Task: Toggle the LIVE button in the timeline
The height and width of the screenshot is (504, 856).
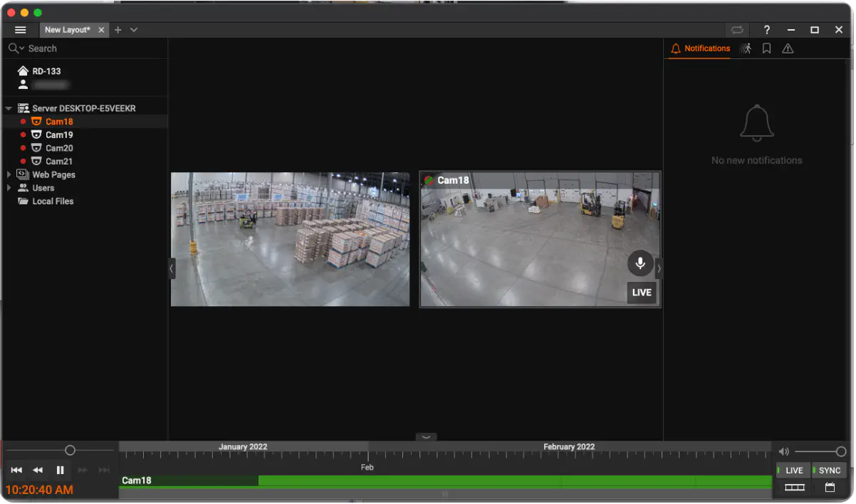Action: pyautogui.click(x=793, y=471)
